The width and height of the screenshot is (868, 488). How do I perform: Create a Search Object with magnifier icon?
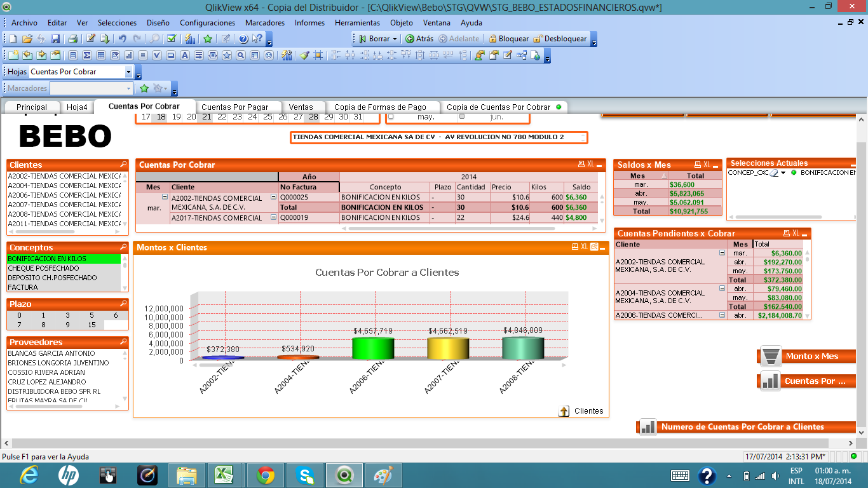241,55
